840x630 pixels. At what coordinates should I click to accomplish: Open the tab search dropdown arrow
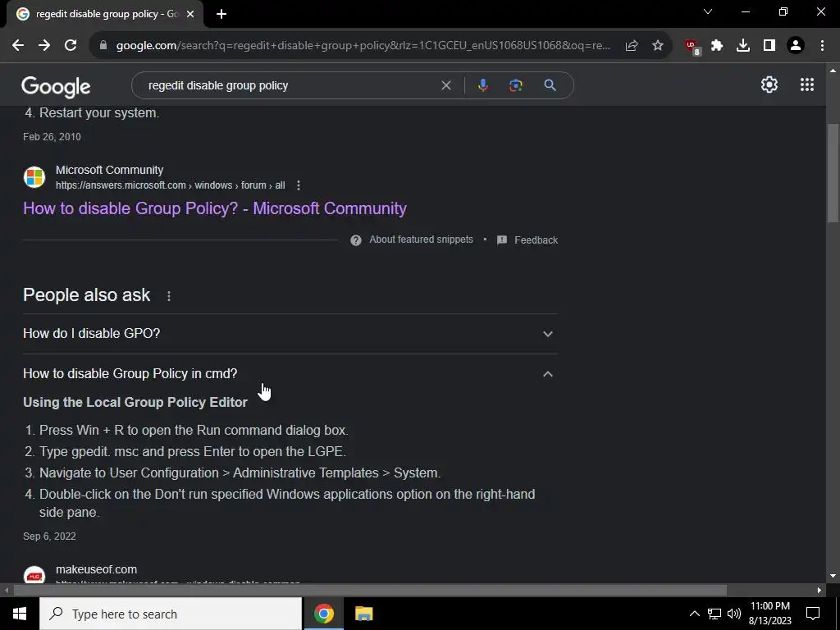(708, 11)
